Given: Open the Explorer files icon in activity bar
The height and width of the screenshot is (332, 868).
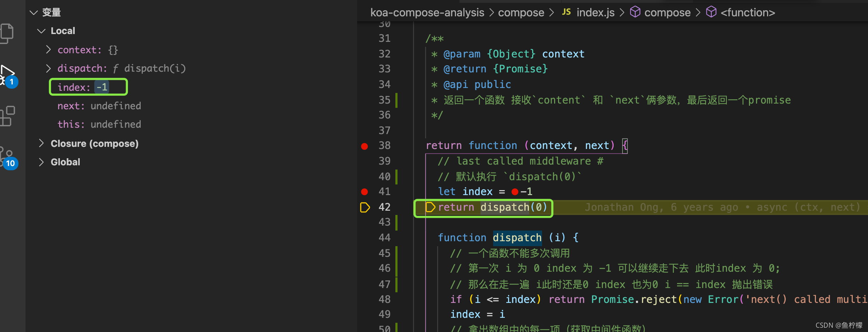Looking at the screenshot, I should pyautogui.click(x=7, y=33).
